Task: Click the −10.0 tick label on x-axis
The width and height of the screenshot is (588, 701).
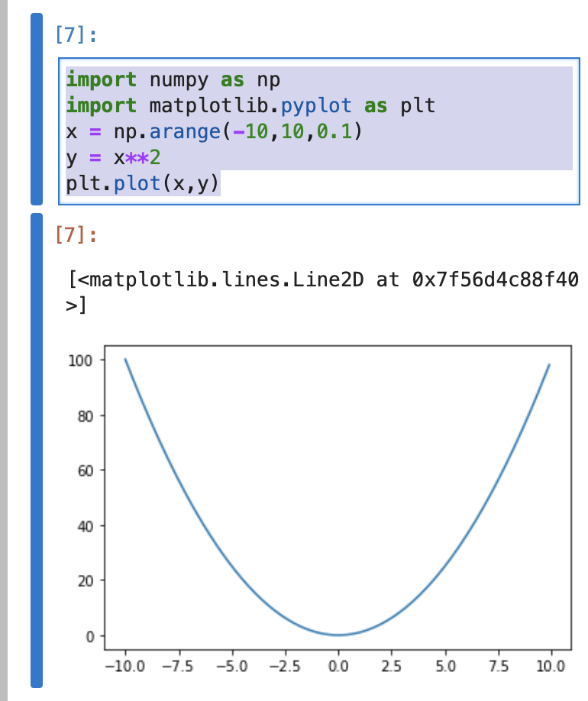Action: click(x=124, y=666)
